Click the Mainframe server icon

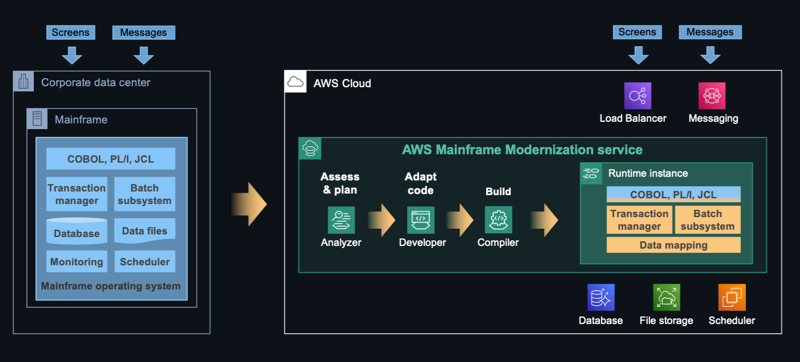pyautogui.click(x=37, y=119)
